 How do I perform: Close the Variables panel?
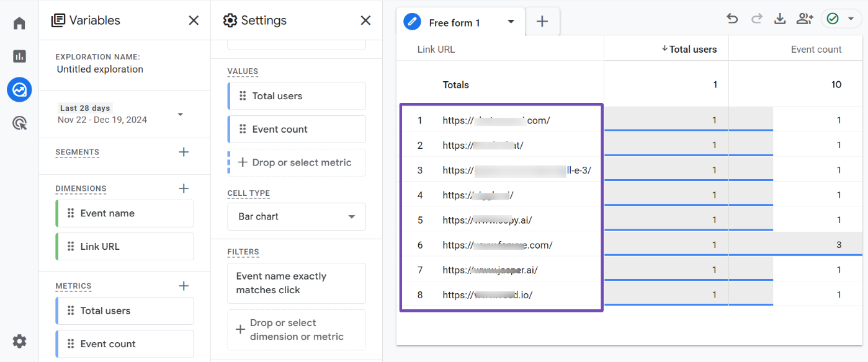click(x=194, y=20)
